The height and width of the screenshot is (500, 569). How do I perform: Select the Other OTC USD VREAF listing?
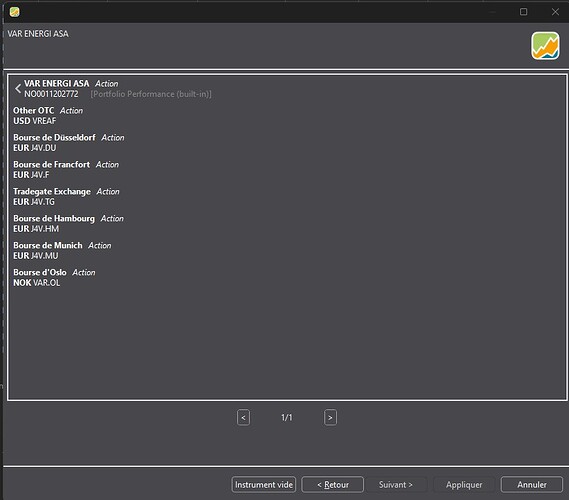[48, 116]
